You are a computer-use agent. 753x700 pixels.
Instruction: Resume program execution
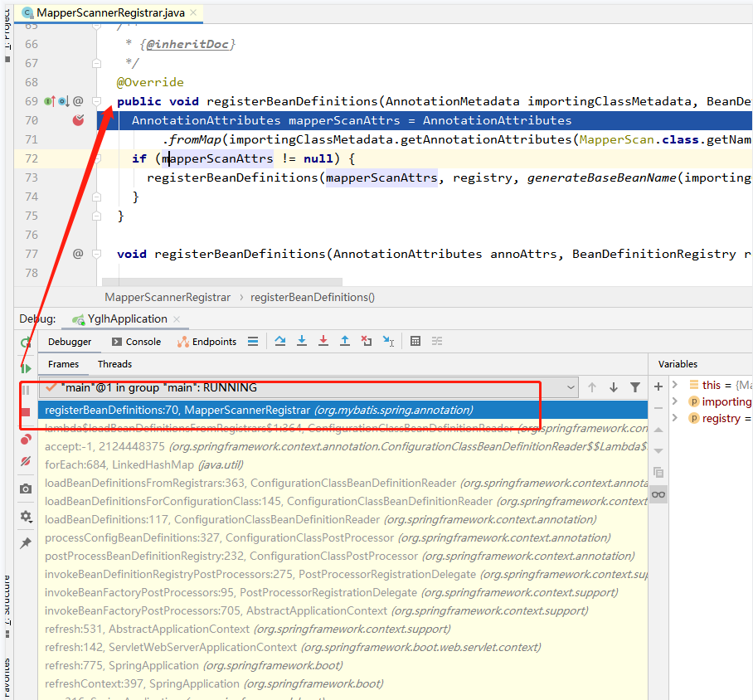point(26,368)
